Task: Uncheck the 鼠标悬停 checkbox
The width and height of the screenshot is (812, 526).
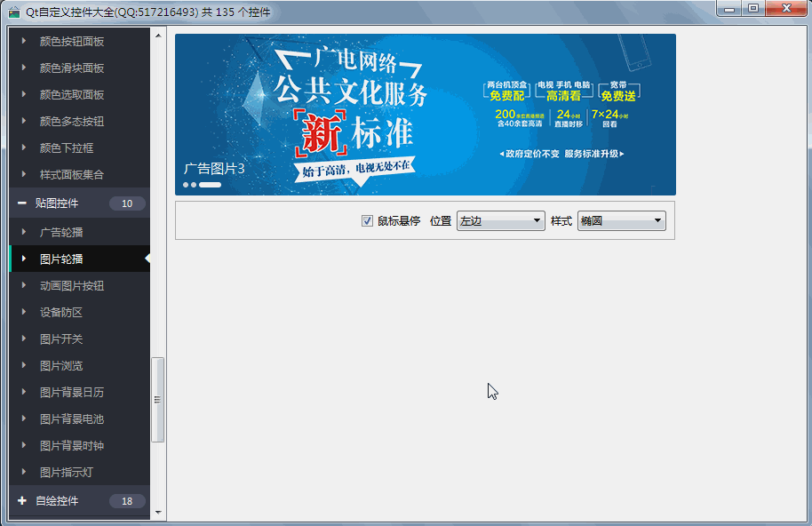Action: click(367, 221)
